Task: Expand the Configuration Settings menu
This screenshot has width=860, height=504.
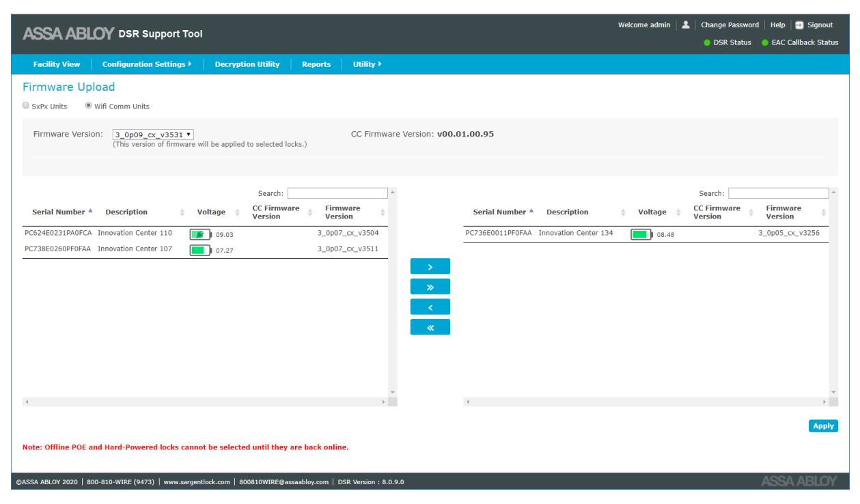Action: pos(147,64)
